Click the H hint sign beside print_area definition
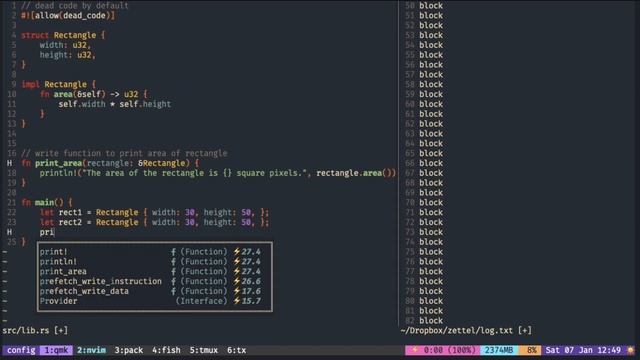The image size is (640, 360). coord(9,163)
